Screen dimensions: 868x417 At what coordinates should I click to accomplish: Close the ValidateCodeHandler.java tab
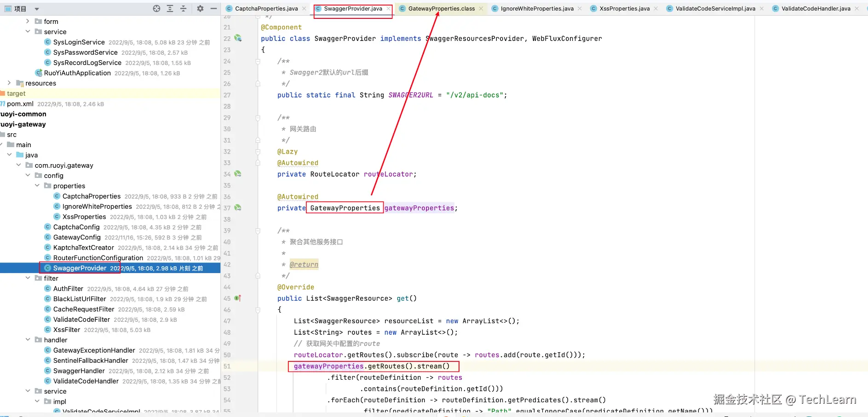[x=857, y=9]
